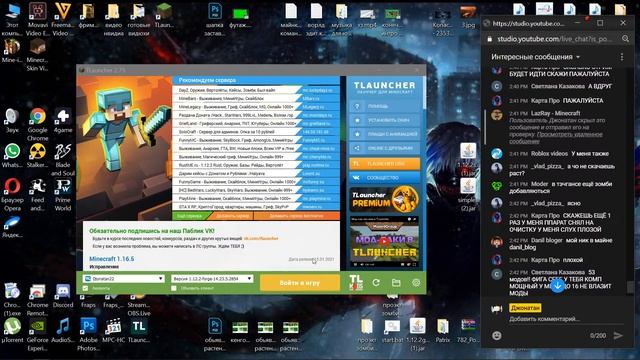Open the TLauncher Premium banner

point(384,199)
